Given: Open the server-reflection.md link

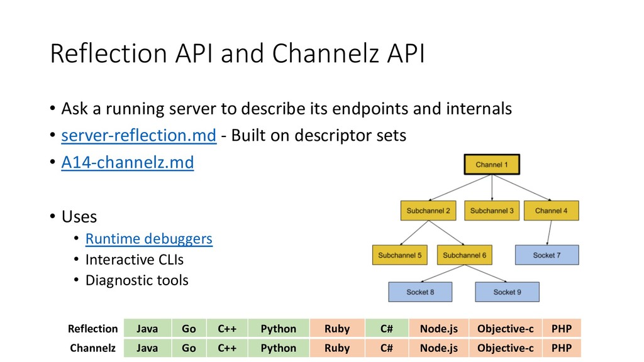Looking at the screenshot, I should [x=139, y=136].
